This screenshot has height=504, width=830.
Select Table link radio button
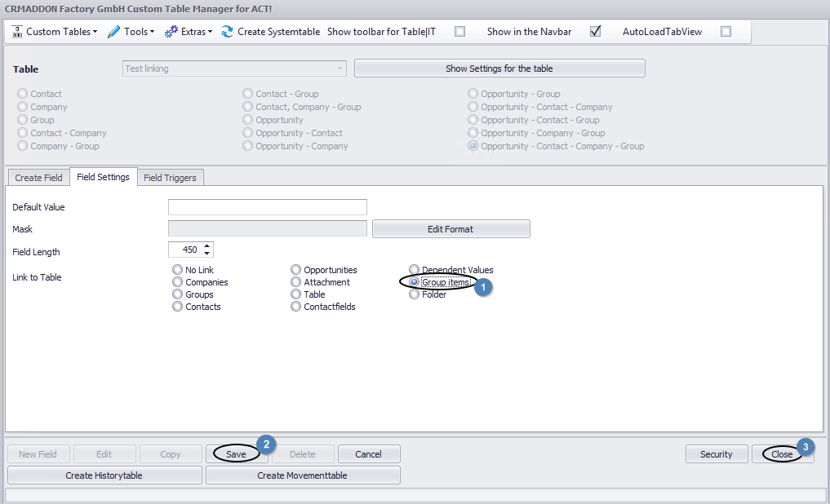click(296, 294)
